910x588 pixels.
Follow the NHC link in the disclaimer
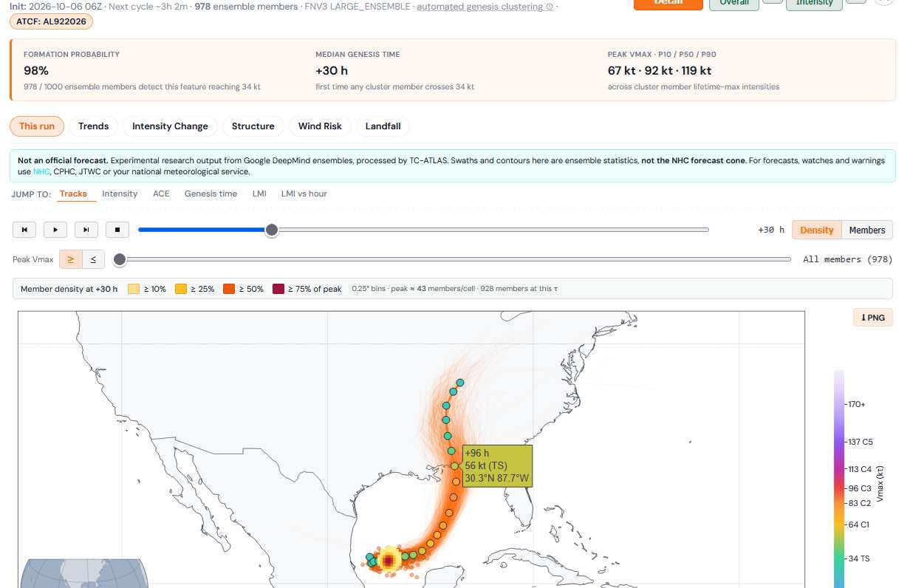41,171
